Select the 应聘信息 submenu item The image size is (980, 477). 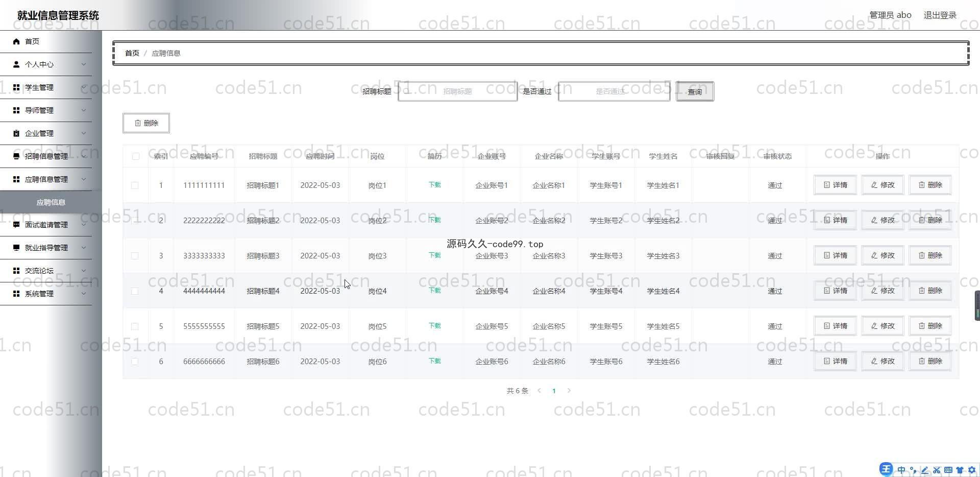(x=51, y=202)
